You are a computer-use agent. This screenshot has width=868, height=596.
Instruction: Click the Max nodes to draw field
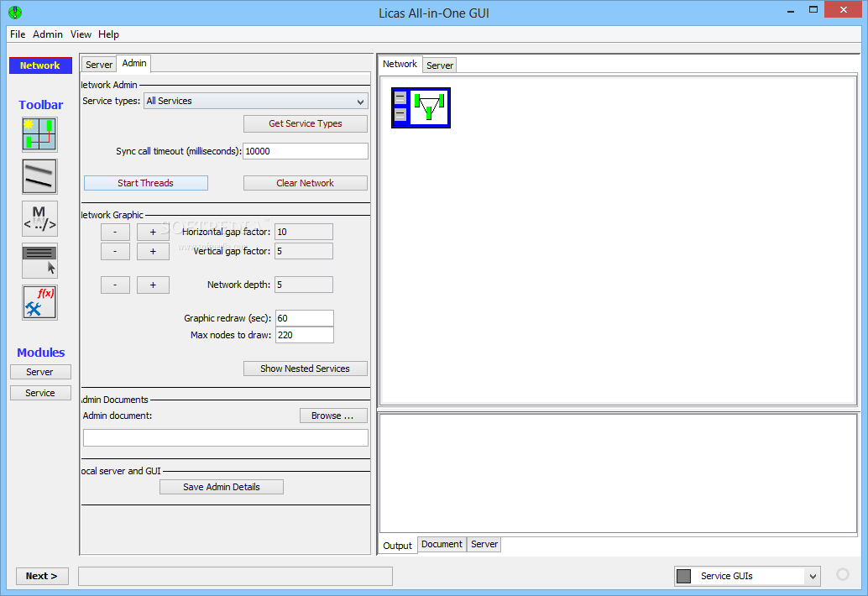click(305, 335)
